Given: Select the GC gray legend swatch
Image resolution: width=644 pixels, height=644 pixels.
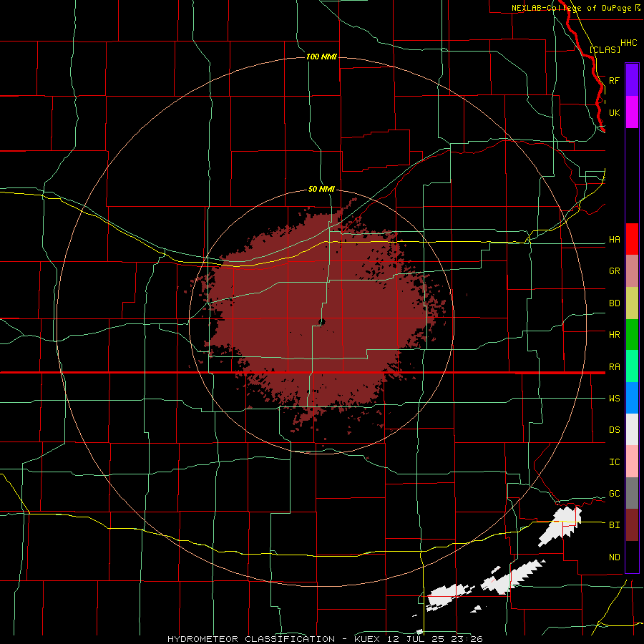Looking at the screenshot, I should pyautogui.click(x=632, y=493).
